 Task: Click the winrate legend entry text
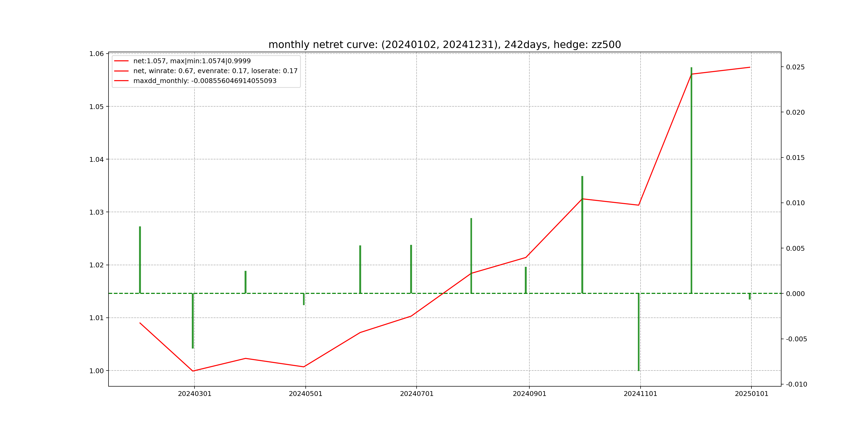point(215,71)
